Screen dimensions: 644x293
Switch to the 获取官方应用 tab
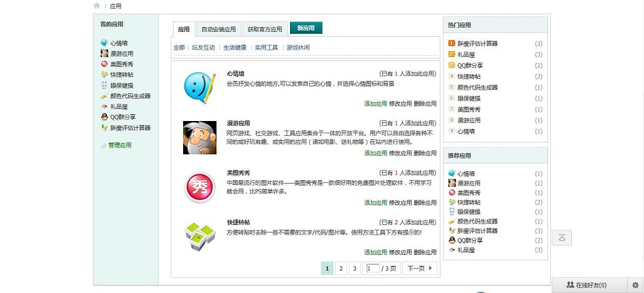[x=265, y=29]
